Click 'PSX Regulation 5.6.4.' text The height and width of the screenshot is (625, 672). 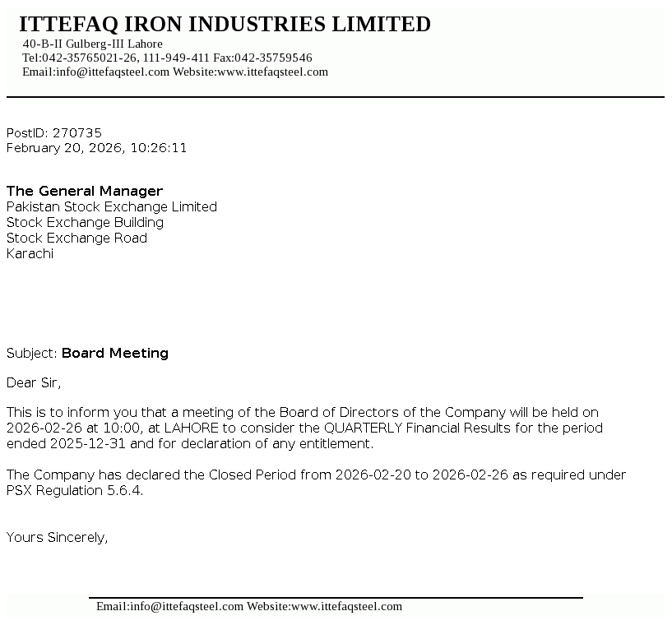[x=74, y=490]
